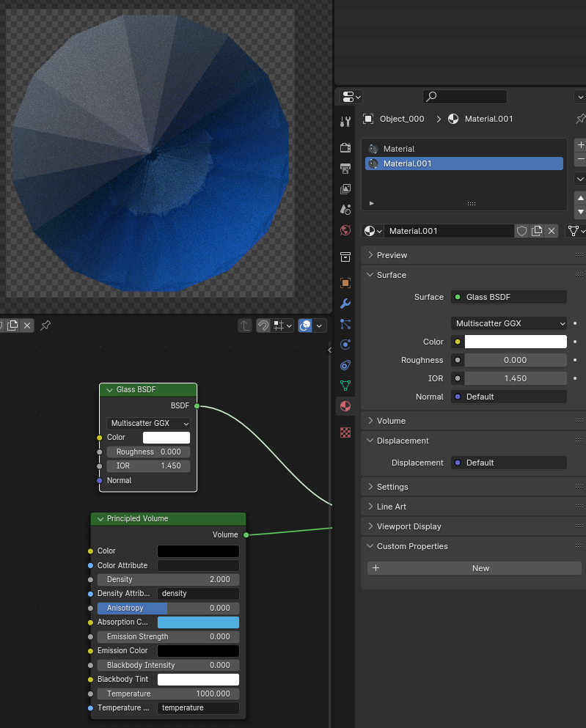Screen dimensions: 586x728
Task: Toggle animate dot for distribution property
Action: [x=575, y=323]
